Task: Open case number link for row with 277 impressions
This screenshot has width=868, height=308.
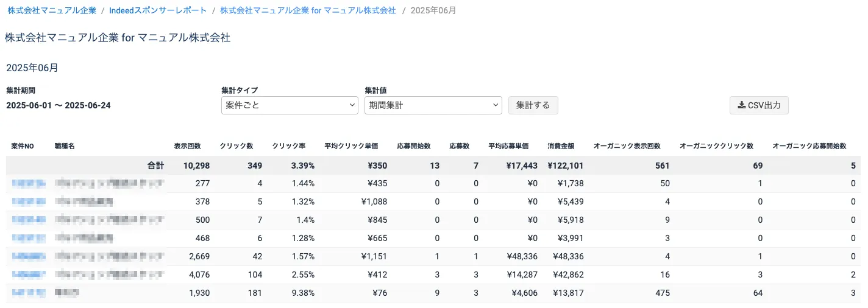Action: click(x=28, y=183)
